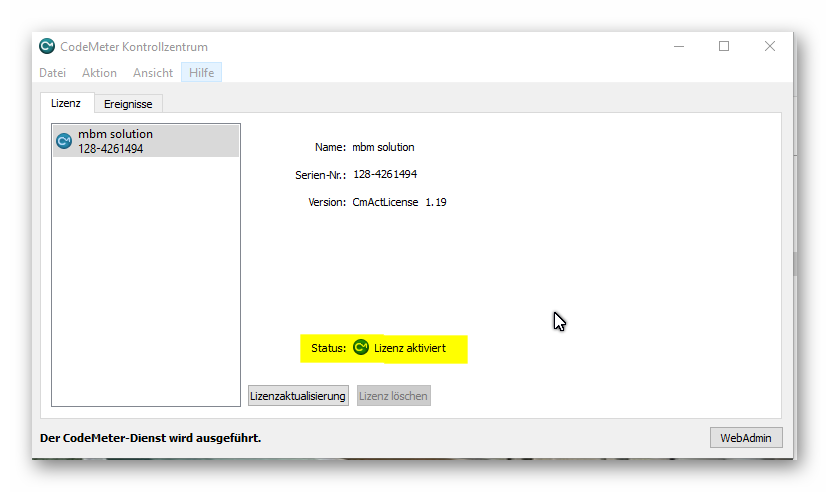Viewport: 829px width, 492px height.
Task: Open the Ansicht menu
Action: click(x=153, y=73)
